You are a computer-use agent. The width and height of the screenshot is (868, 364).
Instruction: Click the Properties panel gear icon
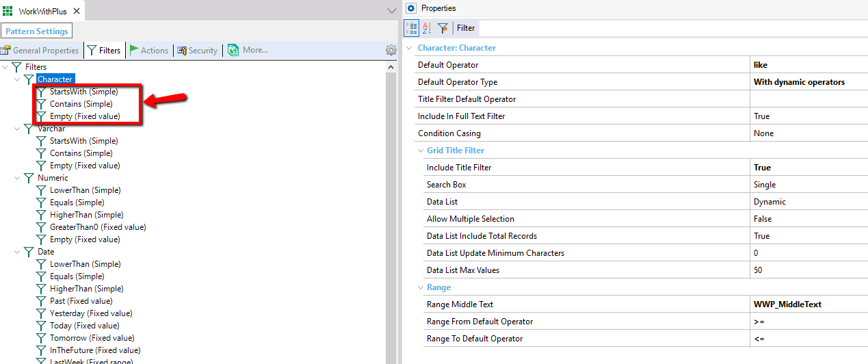pyautogui.click(x=411, y=8)
